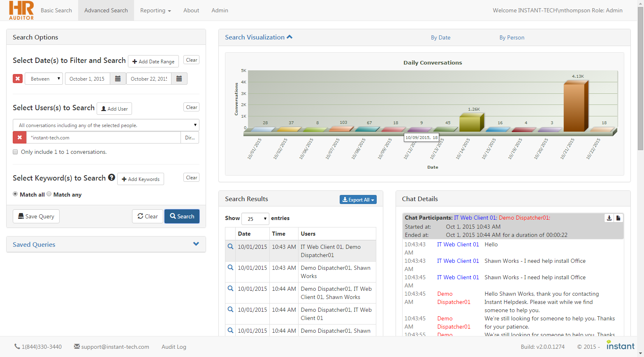Select the Match all option
The image size is (644, 357).
point(15,194)
